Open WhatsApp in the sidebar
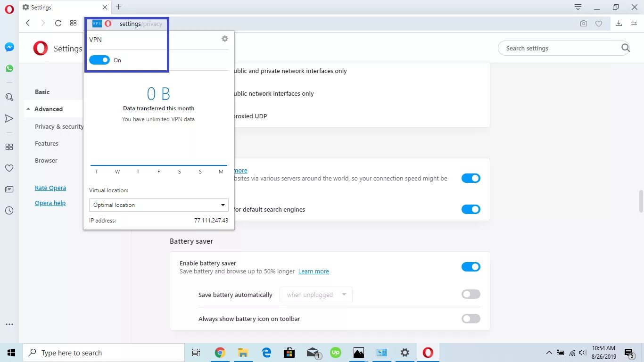The width and height of the screenshot is (644, 362). [9, 68]
